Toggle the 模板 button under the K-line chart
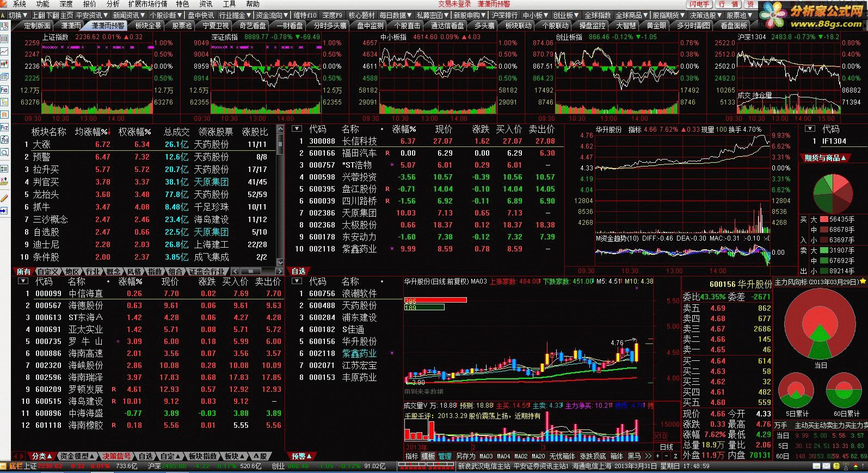 [428, 456]
